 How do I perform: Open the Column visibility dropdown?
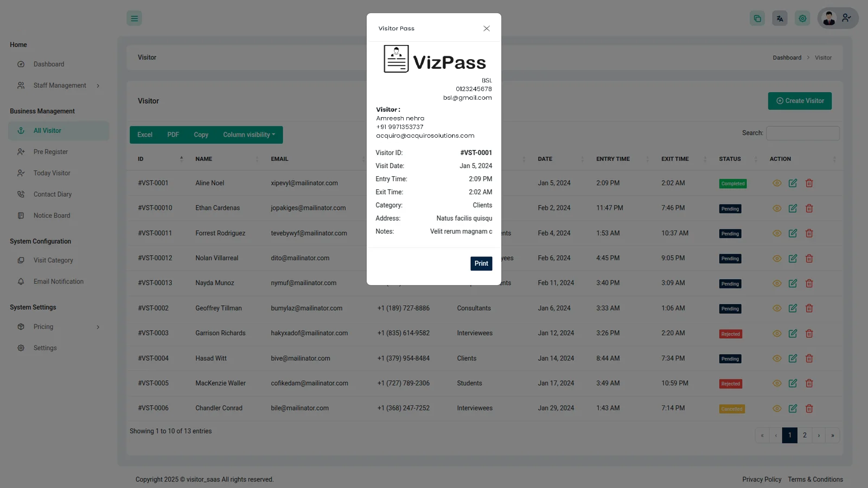click(249, 135)
